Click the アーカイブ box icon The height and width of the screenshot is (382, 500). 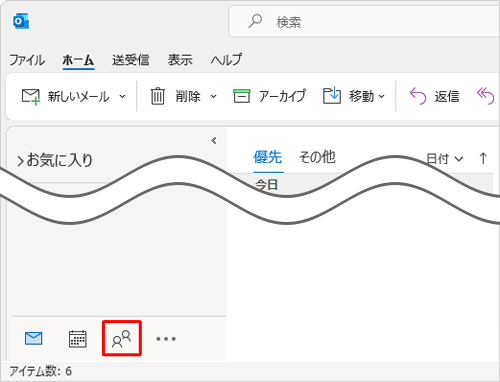click(242, 96)
